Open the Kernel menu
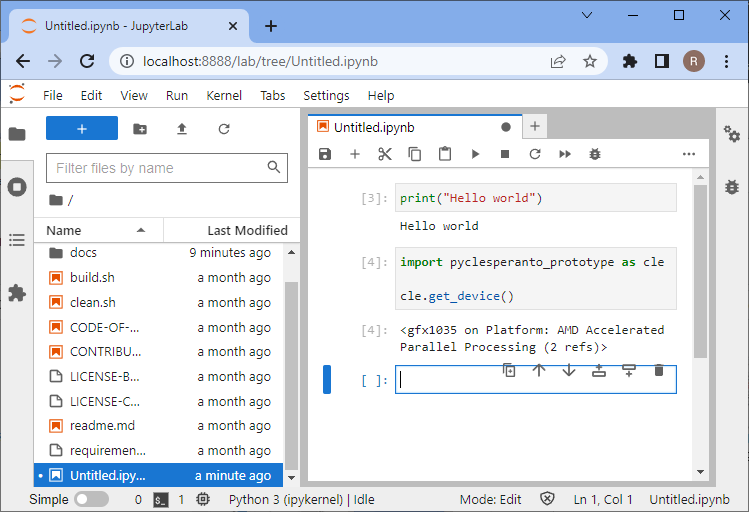The image size is (749, 512). click(224, 95)
